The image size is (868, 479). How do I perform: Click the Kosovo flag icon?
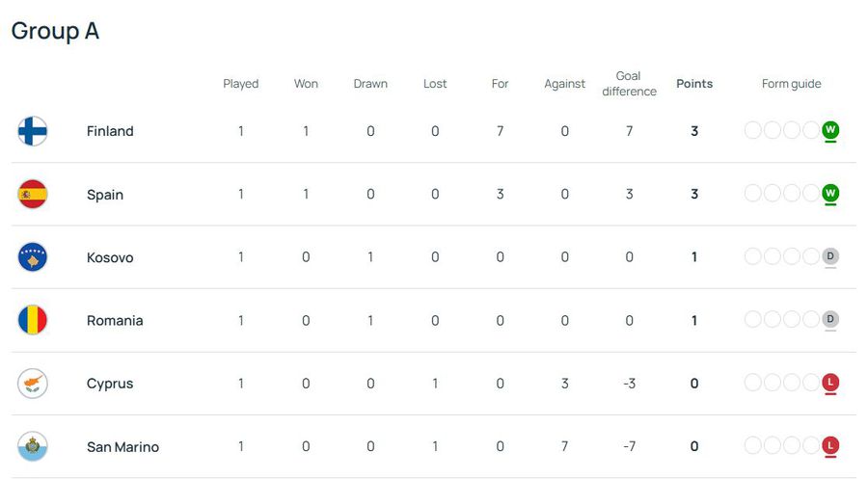click(33, 257)
